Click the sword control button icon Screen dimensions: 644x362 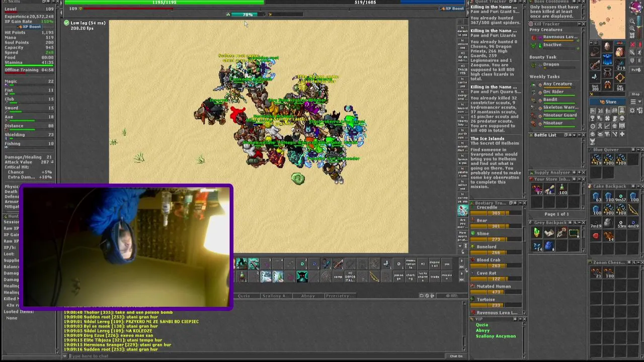(615, 134)
